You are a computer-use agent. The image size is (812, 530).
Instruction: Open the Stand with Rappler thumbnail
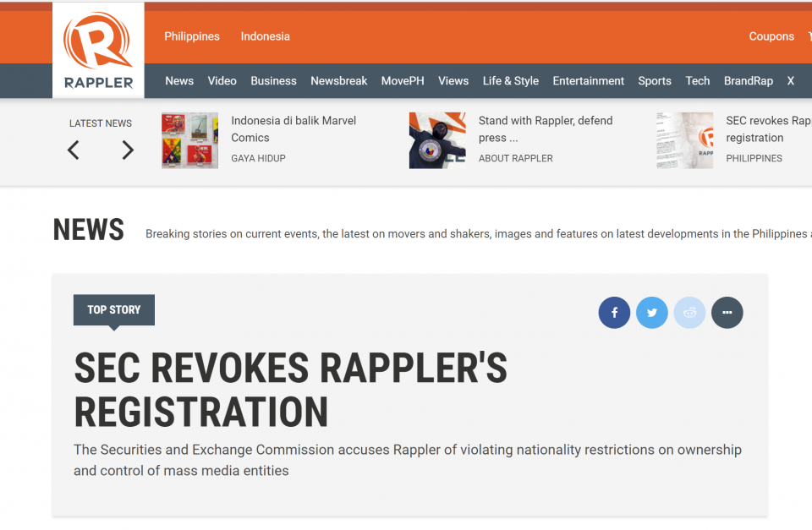pyautogui.click(x=437, y=140)
